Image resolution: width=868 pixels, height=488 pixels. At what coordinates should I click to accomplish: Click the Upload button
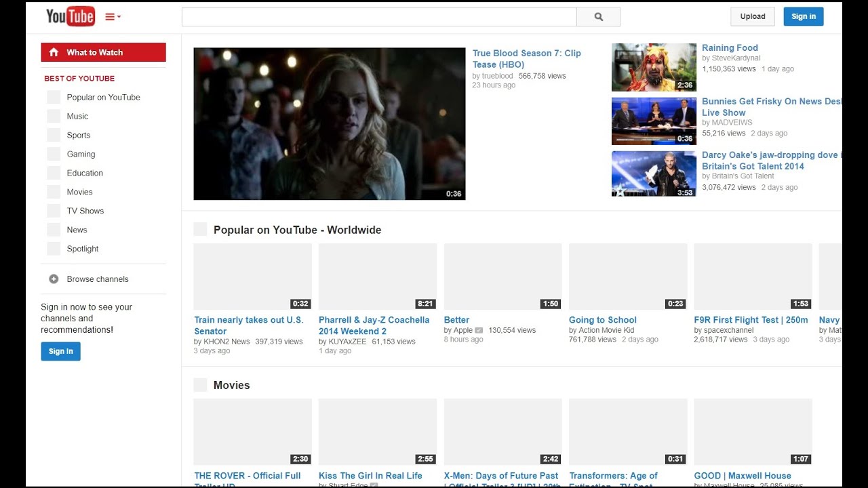[x=753, y=16]
